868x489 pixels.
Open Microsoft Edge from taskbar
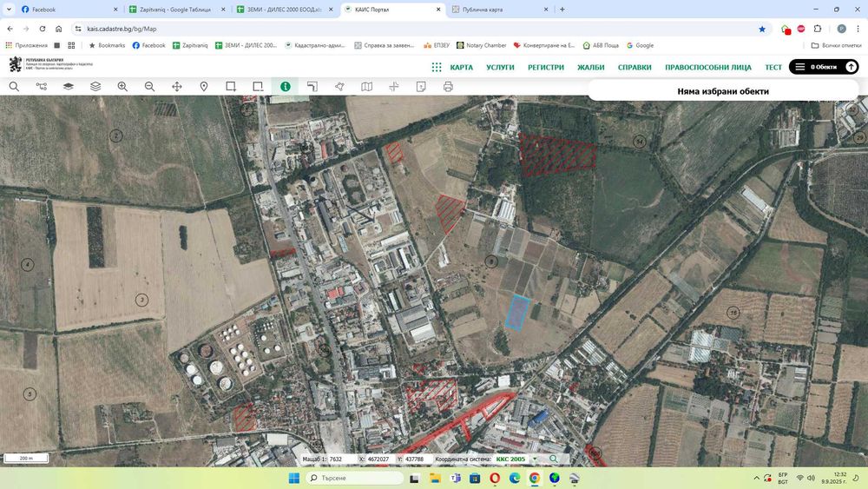pyautogui.click(x=514, y=478)
